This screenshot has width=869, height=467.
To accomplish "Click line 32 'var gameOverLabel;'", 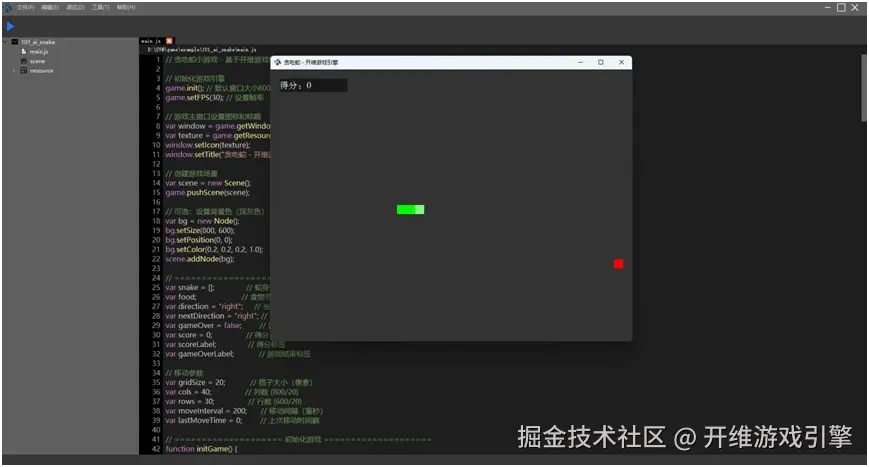I will pos(200,353).
